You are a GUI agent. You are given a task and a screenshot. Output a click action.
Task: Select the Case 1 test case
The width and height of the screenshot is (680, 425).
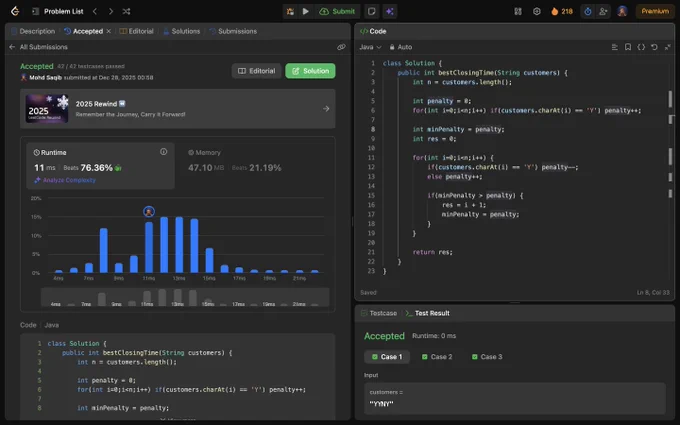coord(387,357)
